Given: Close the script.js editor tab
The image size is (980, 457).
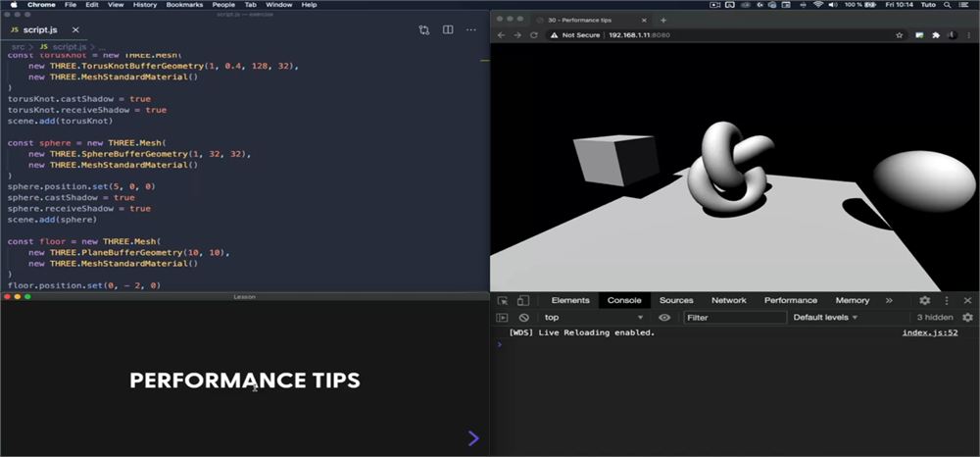Looking at the screenshot, I should click(75, 30).
